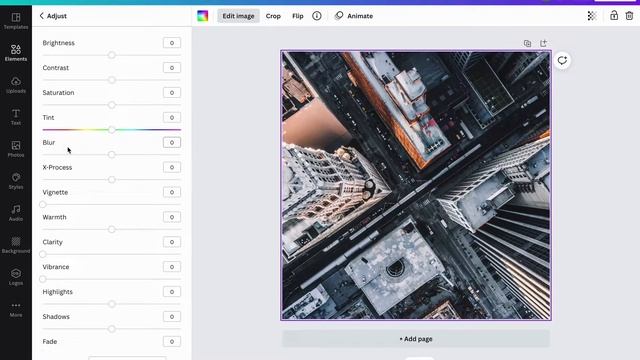Open the More sidebar options

[x=16, y=309]
